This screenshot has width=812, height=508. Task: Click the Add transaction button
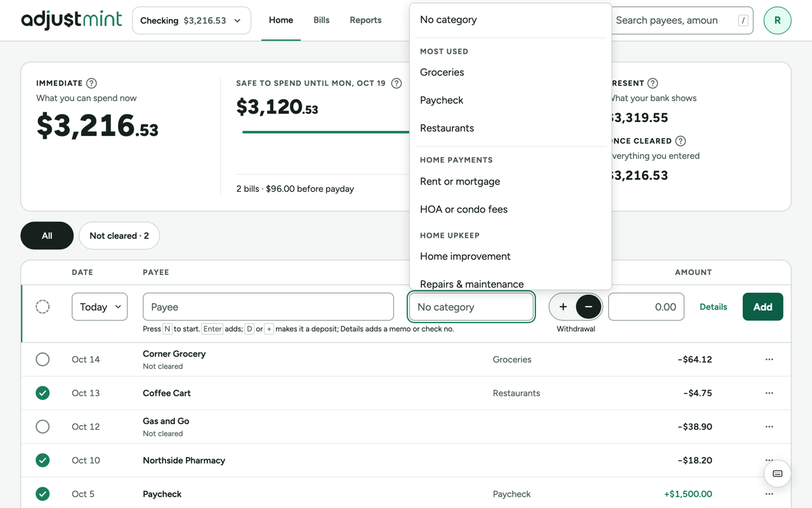[x=763, y=307]
